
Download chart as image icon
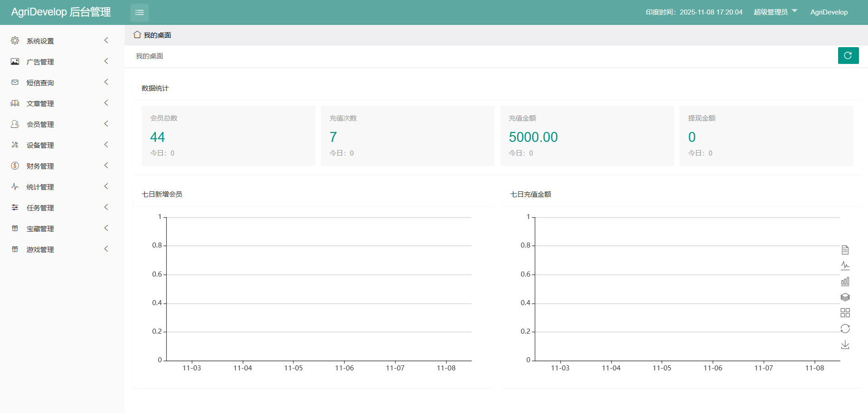845,345
